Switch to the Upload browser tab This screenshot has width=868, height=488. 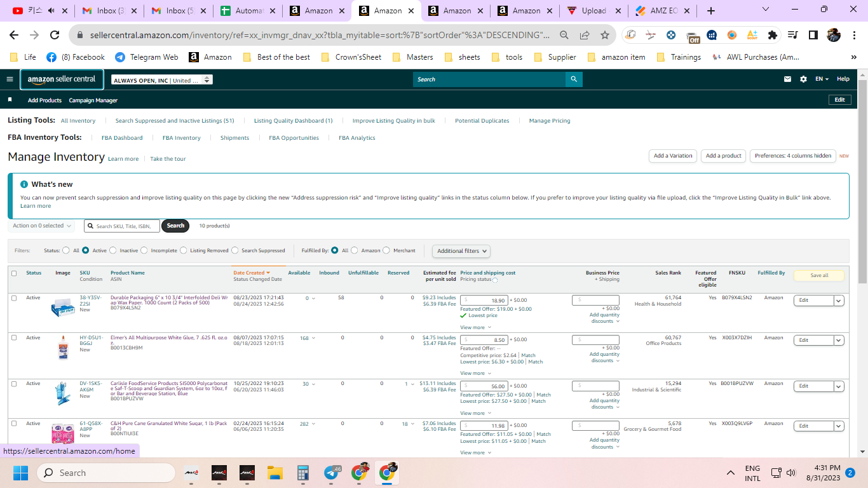point(593,11)
